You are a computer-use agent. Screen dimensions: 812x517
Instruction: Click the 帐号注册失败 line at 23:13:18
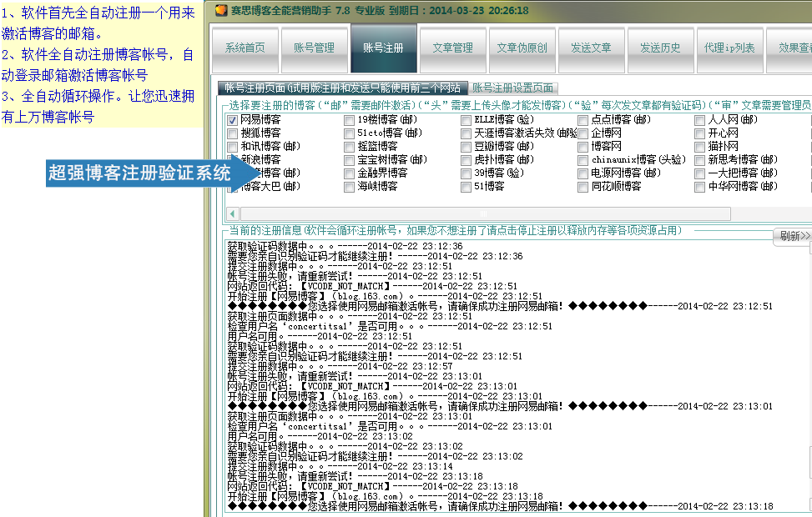(x=356, y=476)
